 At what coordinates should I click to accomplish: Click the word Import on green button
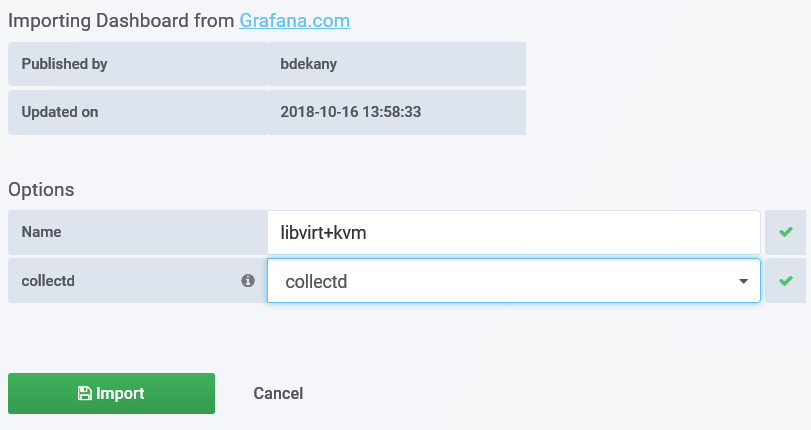click(120, 394)
